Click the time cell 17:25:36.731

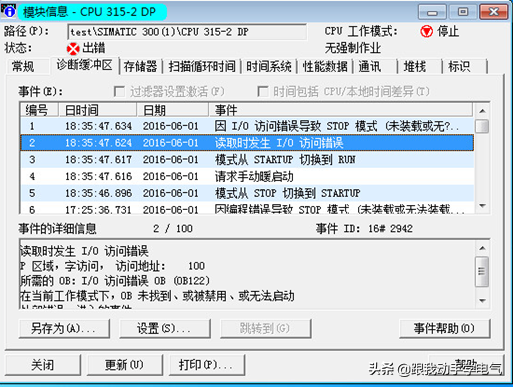point(98,210)
